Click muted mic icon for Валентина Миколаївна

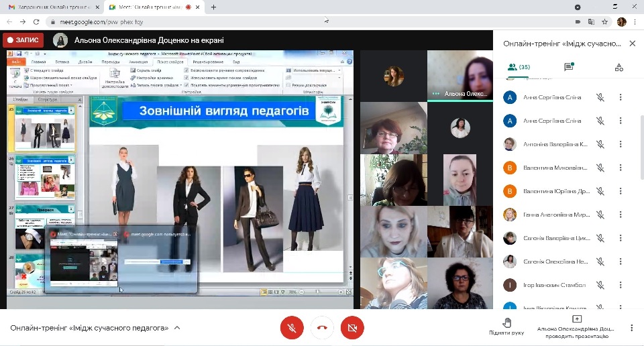[x=600, y=168]
